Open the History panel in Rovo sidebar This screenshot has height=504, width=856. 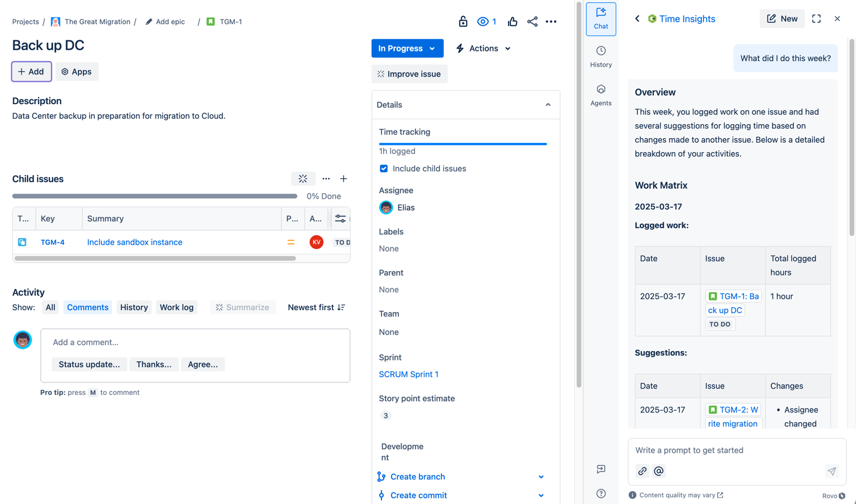pos(601,57)
